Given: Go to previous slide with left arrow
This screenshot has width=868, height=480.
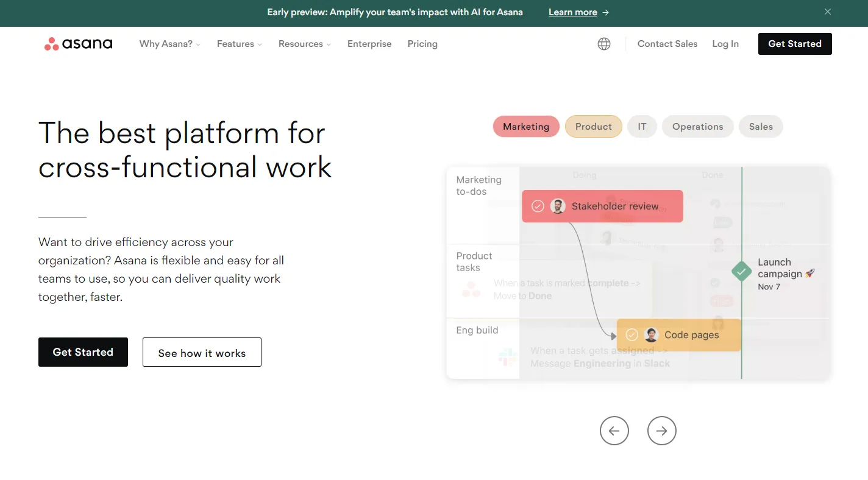Looking at the screenshot, I should [614, 431].
